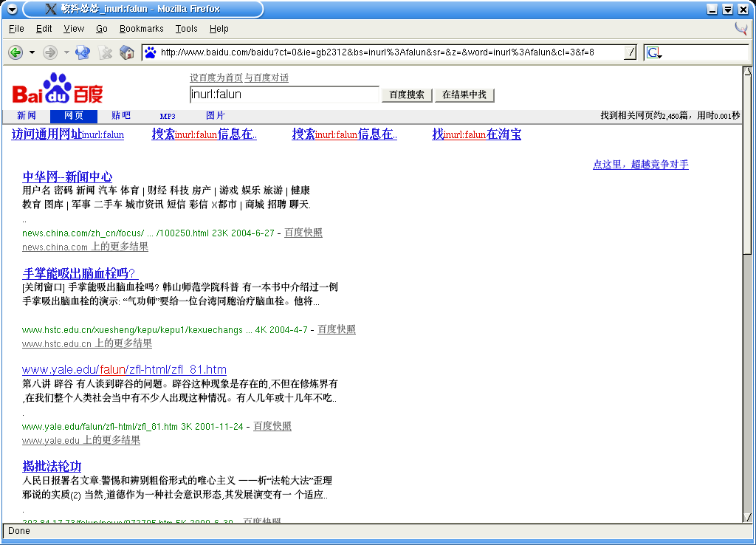
Task: Open 百度快照 for the www.yale.edu result
Action: click(x=272, y=426)
